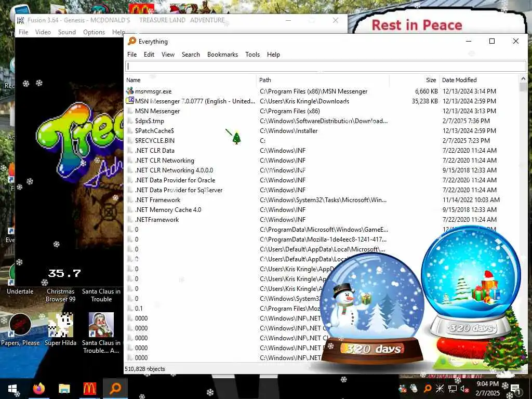Click the Fusion app icon in its title bar
This screenshot has height=399, width=532.
[x=21, y=20]
